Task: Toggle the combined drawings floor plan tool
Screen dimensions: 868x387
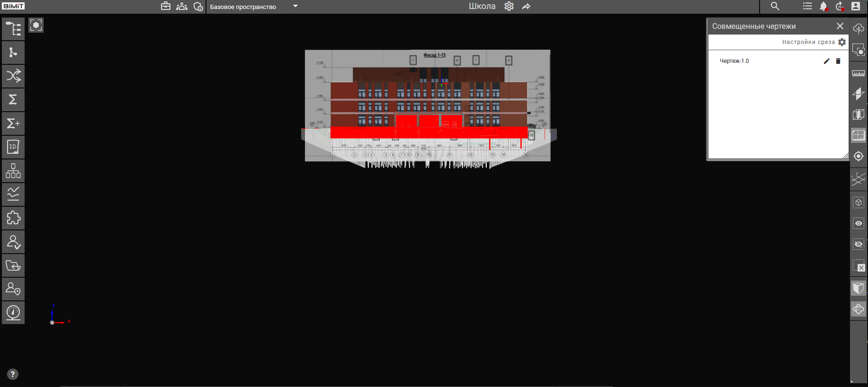Action: pyautogui.click(x=858, y=136)
